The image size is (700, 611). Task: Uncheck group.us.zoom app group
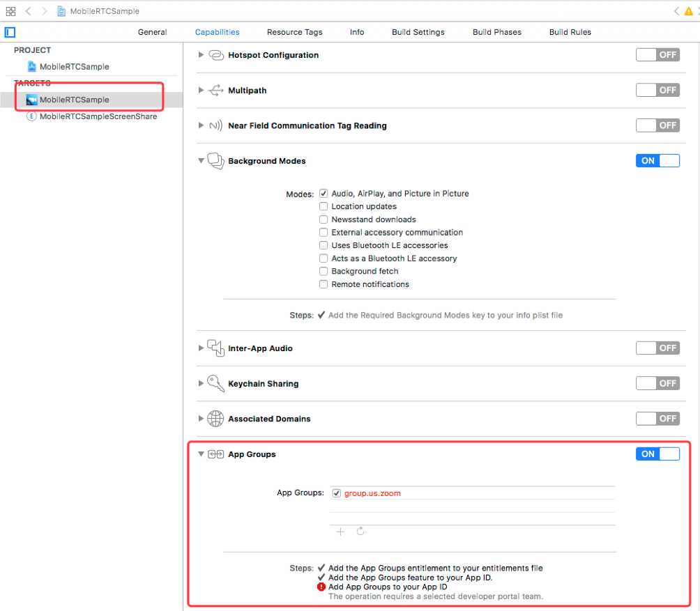(x=337, y=493)
